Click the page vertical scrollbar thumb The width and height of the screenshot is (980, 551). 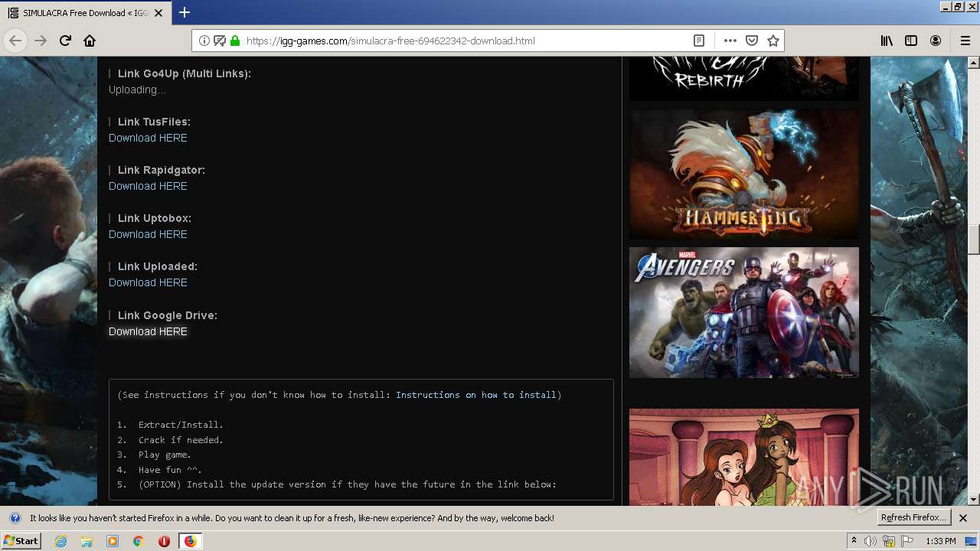(974, 240)
